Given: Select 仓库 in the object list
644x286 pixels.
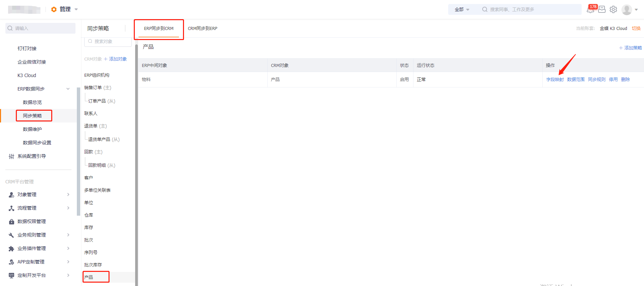Looking at the screenshot, I should coord(89,215).
